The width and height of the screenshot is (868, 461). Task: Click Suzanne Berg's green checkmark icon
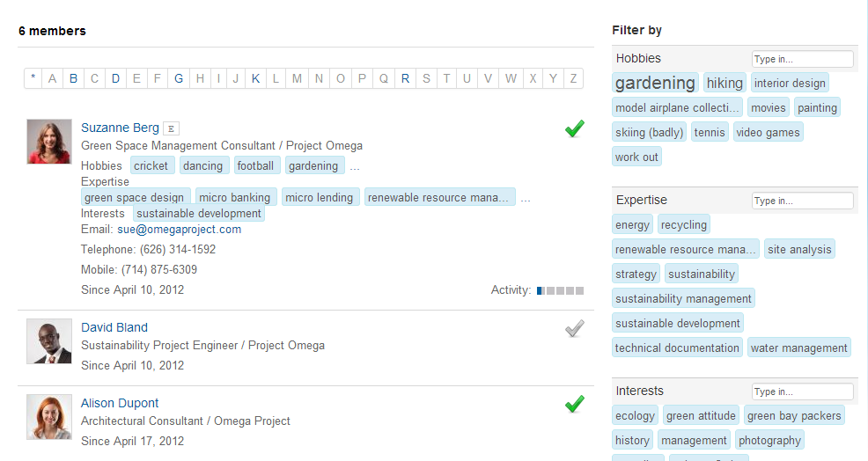click(x=575, y=129)
